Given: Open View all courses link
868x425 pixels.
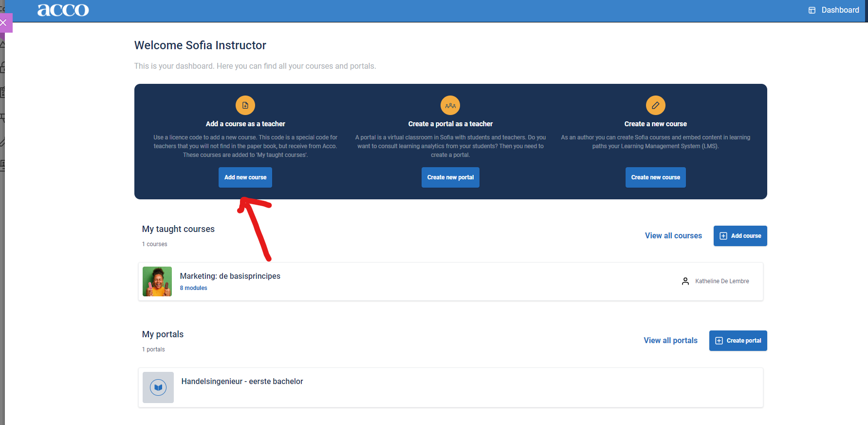Looking at the screenshot, I should (x=673, y=236).
